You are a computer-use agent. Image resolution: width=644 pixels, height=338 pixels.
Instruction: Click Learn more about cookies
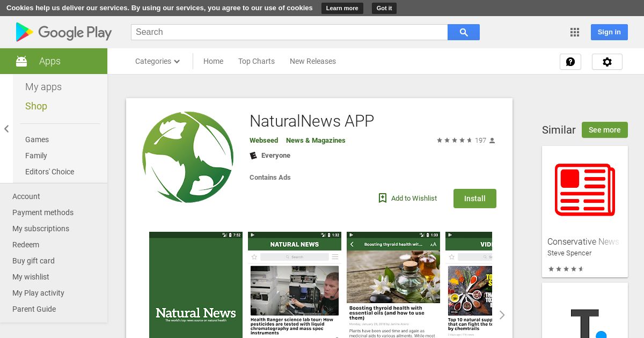(x=342, y=8)
